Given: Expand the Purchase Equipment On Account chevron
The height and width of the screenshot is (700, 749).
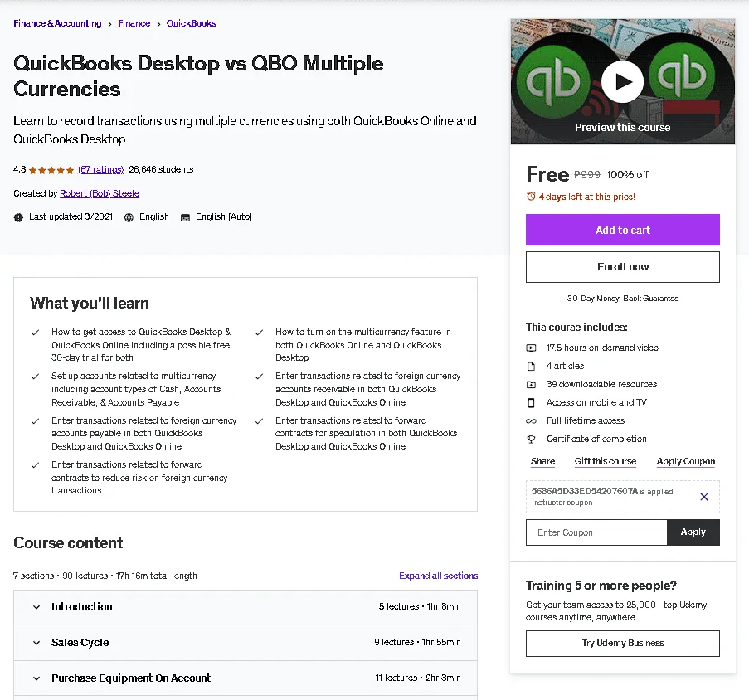Looking at the screenshot, I should pyautogui.click(x=36, y=678).
